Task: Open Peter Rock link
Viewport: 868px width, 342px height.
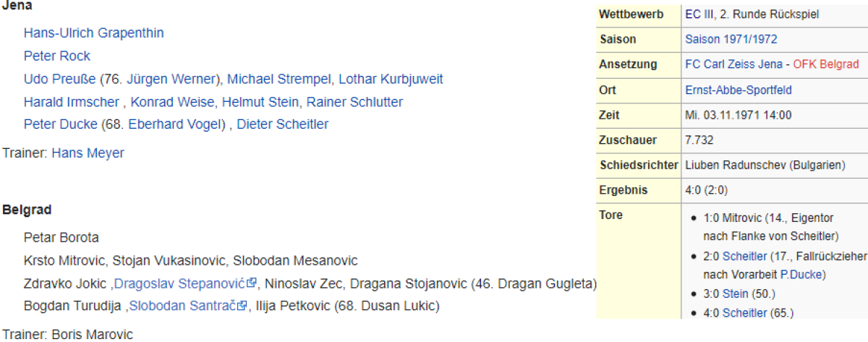Action: pos(56,56)
